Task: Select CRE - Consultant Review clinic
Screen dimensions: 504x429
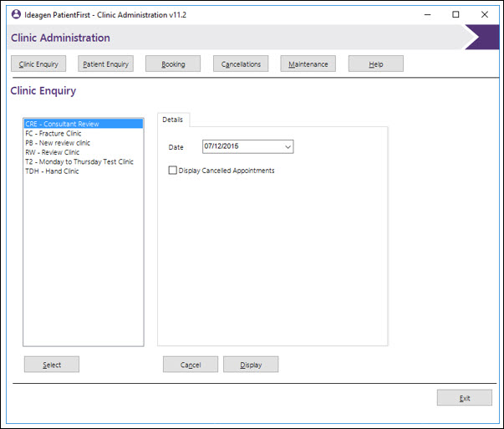Action: (x=84, y=124)
